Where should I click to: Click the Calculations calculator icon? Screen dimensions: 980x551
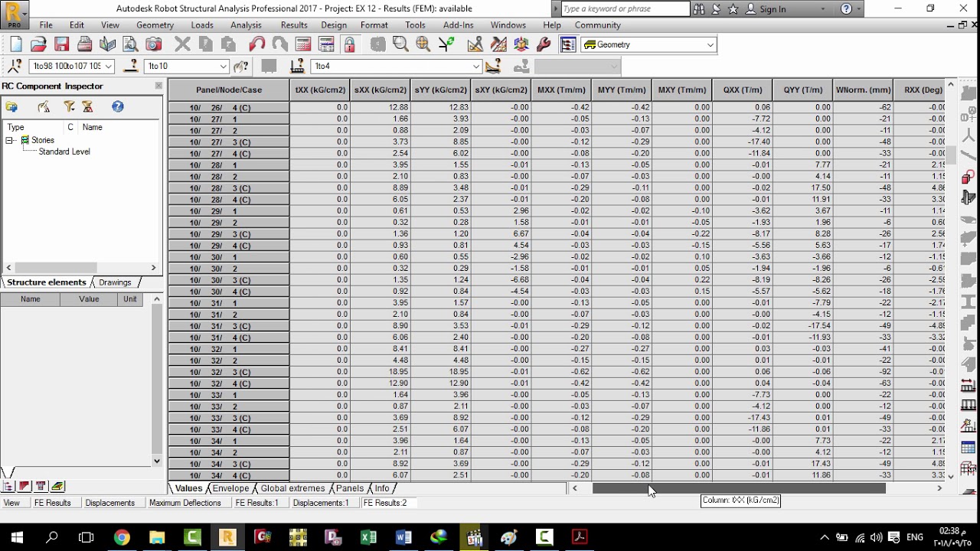pos(303,44)
